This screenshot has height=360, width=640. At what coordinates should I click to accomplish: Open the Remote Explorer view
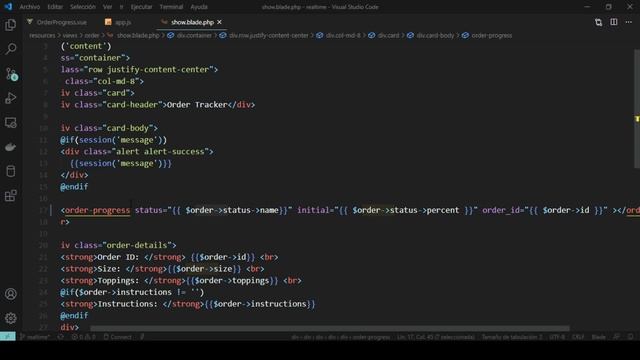[11, 123]
